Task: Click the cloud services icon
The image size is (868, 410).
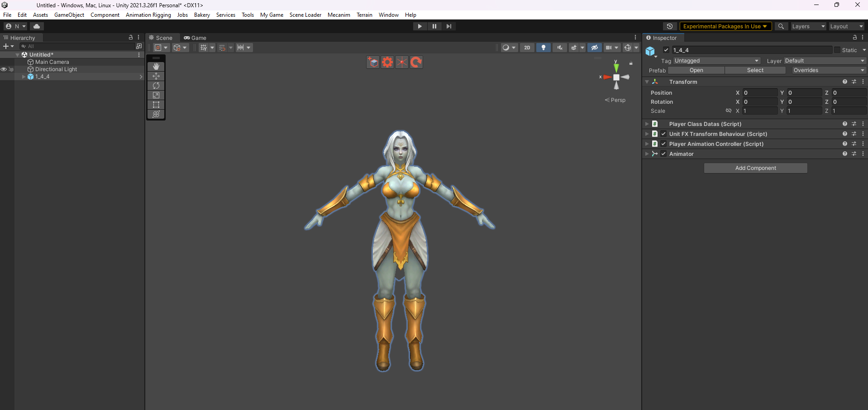Action: (37, 26)
